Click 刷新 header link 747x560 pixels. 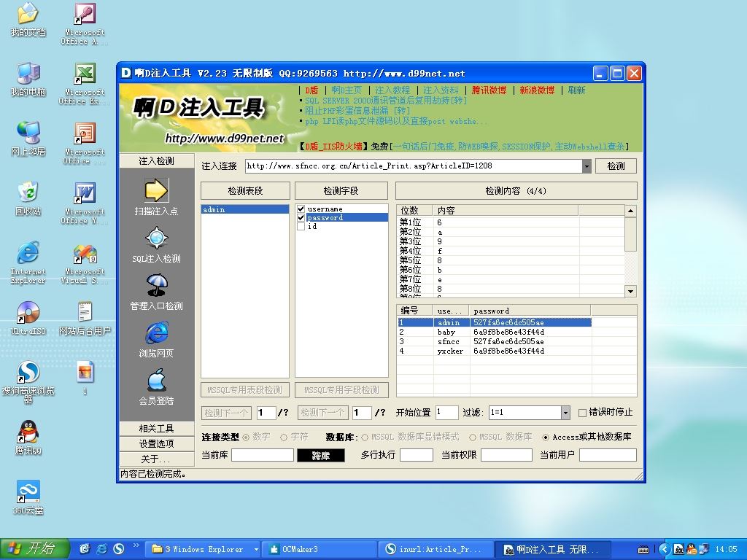(576, 90)
